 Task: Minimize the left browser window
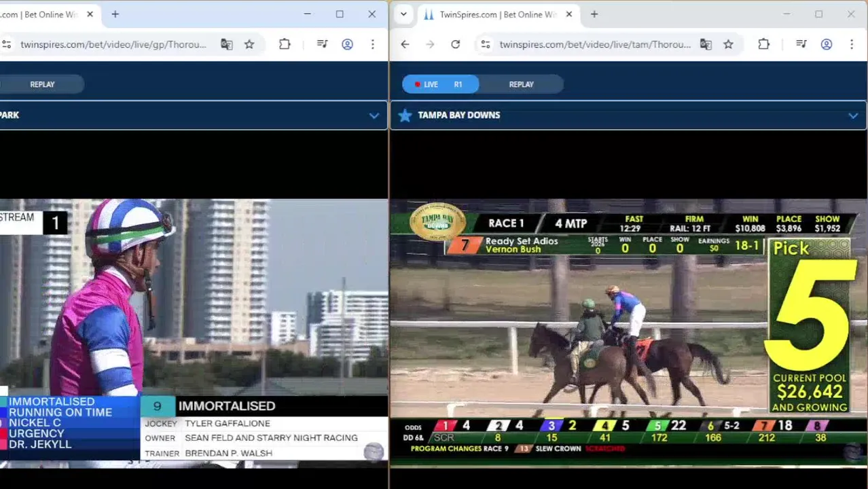click(x=307, y=14)
